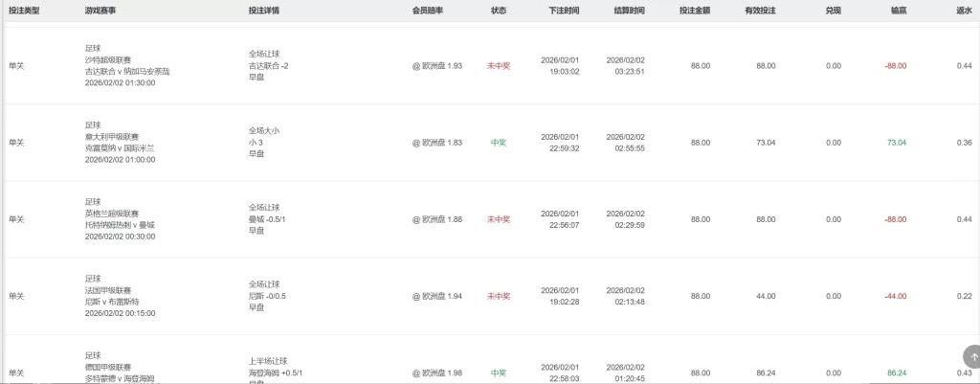Click the 投注类型 column header
Screen dimensions: 980x384
click(x=24, y=11)
